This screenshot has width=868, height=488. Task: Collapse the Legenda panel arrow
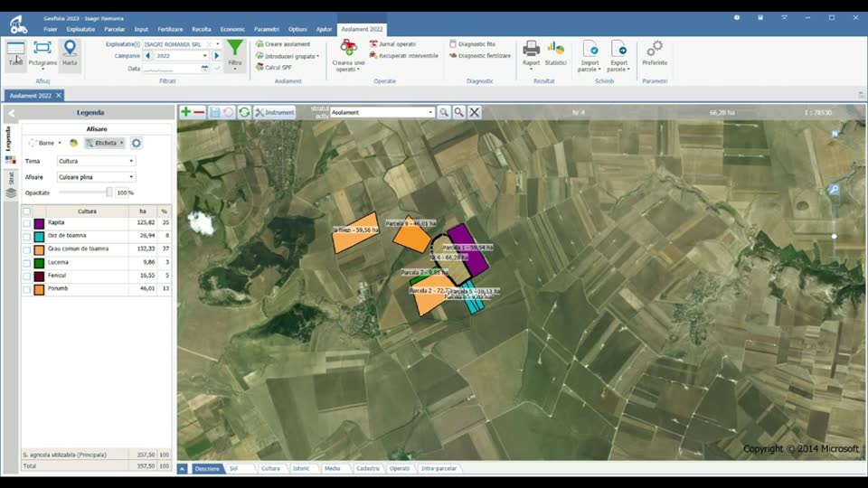click(x=11, y=113)
